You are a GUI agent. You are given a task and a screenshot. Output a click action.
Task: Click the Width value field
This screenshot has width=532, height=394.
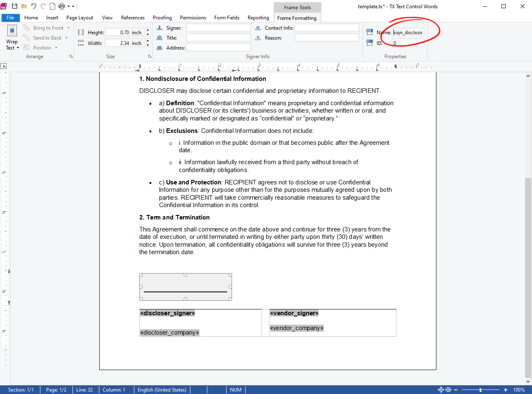coord(124,43)
